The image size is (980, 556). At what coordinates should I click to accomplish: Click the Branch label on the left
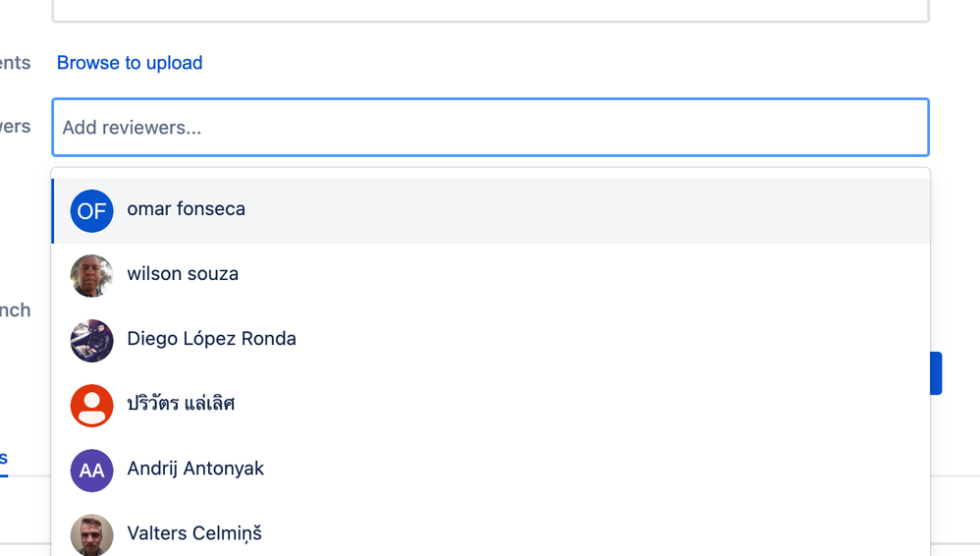click(x=15, y=310)
